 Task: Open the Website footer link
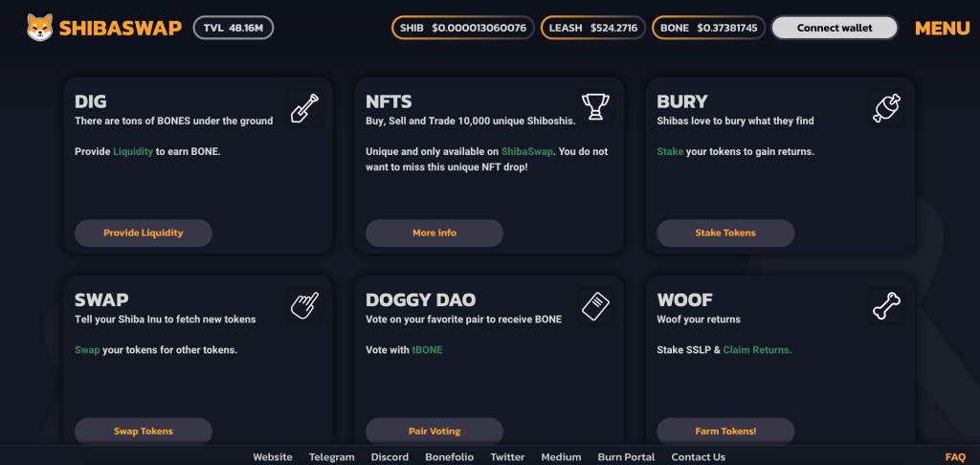coord(273,457)
